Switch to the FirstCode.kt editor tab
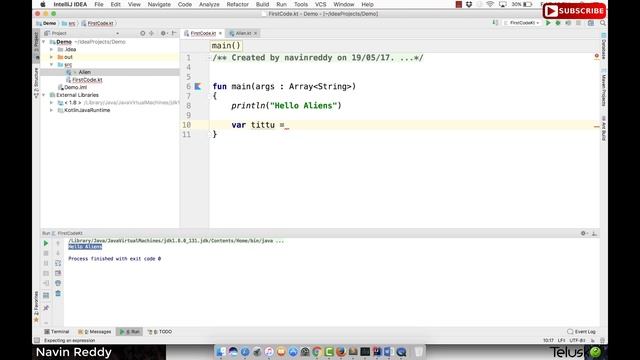The width and height of the screenshot is (640, 360). click(203, 33)
